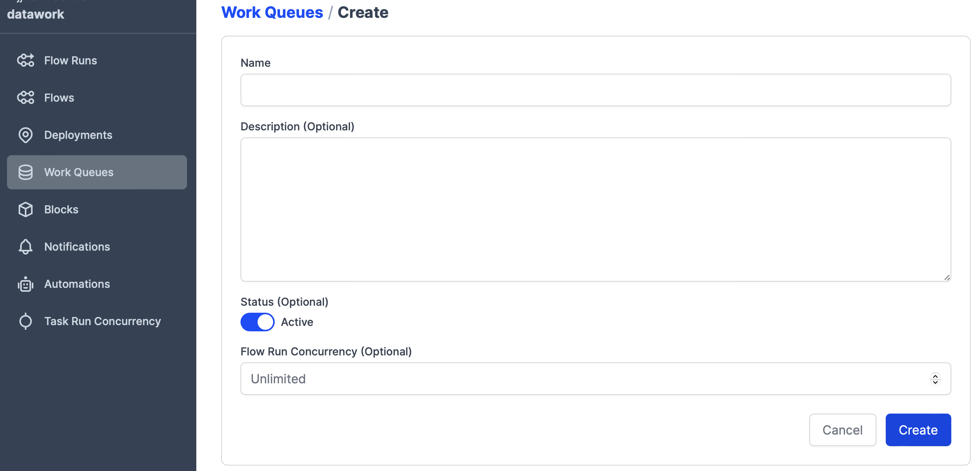Go to Task Run Concurrency page
Viewport: 980px width, 471px height.
pos(102,321)
